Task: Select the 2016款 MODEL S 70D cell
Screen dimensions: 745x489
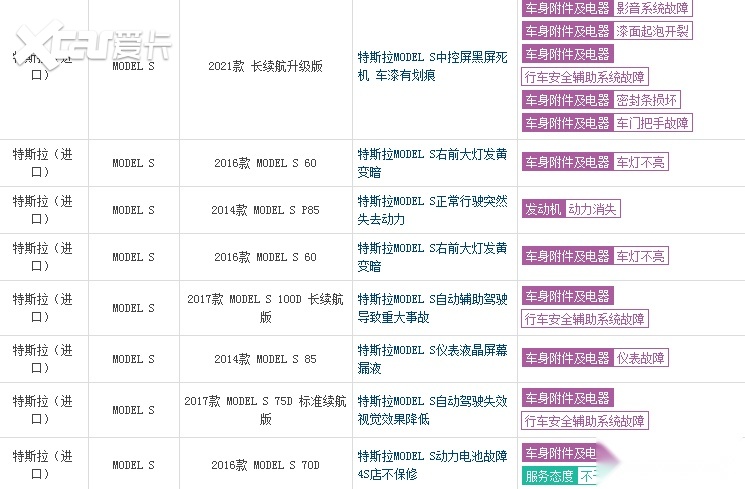Action: 266,465
